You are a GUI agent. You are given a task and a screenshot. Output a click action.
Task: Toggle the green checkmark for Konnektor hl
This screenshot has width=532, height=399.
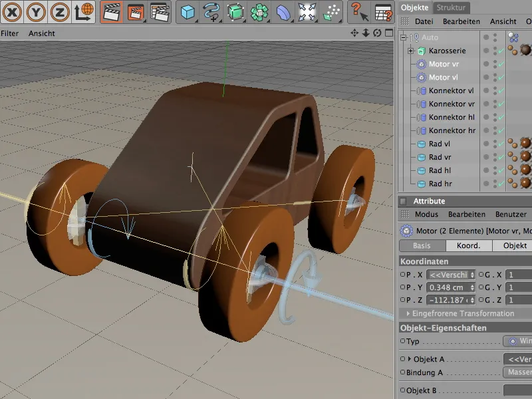[x=501, y=118]
